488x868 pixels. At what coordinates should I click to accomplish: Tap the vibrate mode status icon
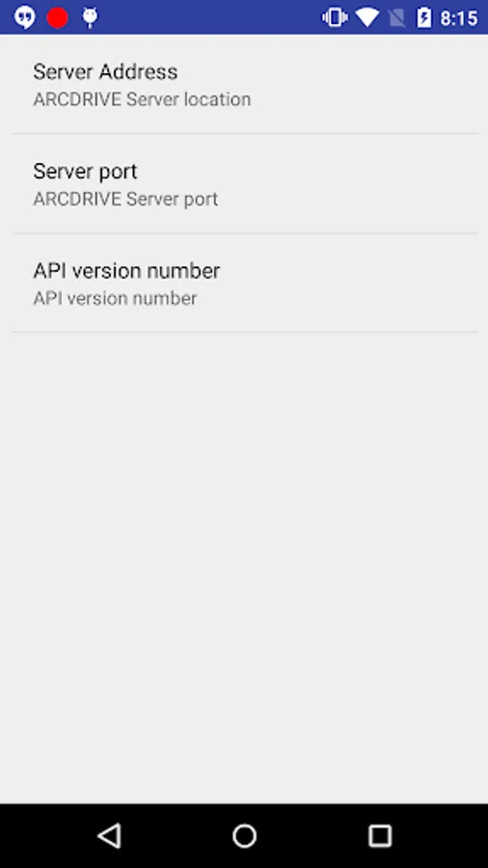335,17
